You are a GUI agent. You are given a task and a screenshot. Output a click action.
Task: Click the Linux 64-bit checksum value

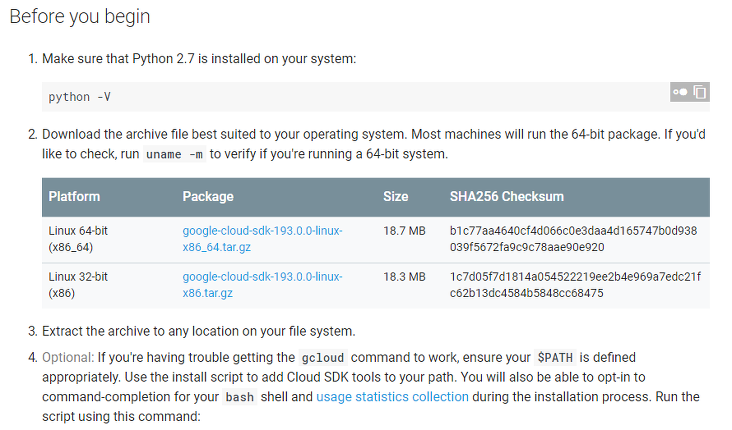click(573, 239)
